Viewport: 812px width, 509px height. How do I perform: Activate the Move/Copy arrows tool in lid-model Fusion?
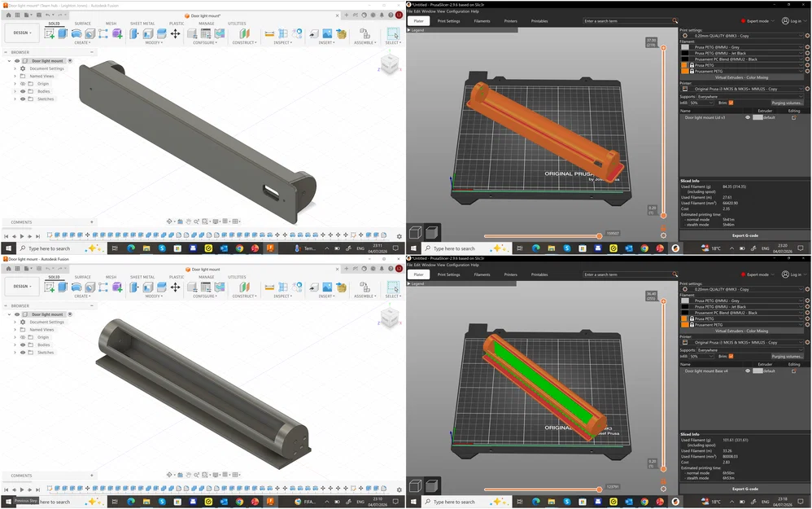(176, 33)
